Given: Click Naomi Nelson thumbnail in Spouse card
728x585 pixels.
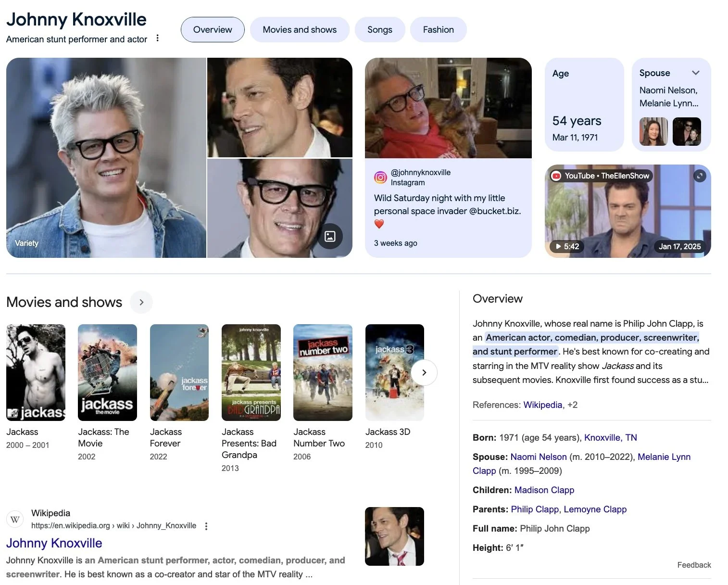Looking at the screenshot, I should click(653, 131).
